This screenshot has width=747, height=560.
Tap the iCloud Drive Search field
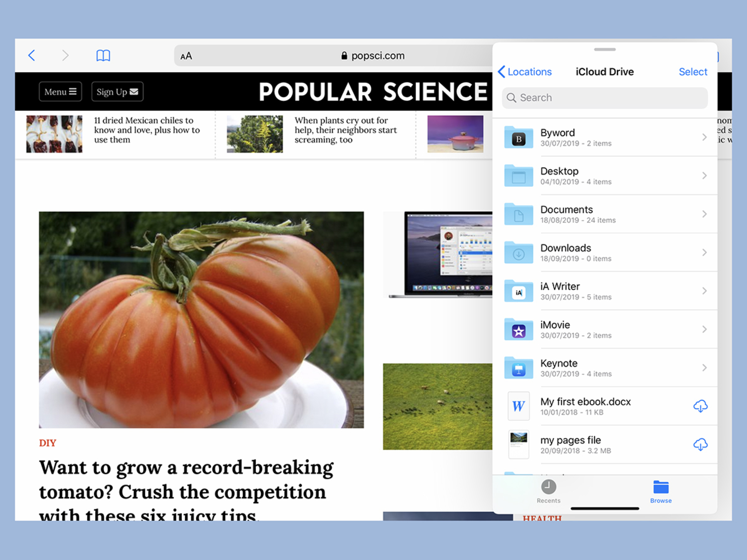pyautogui.click(x=605, y=98)
